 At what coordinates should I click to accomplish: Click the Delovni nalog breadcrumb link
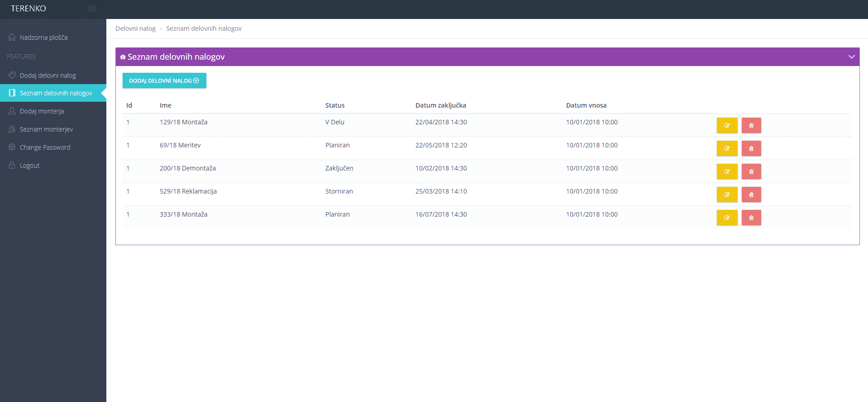tap(135, 28)
